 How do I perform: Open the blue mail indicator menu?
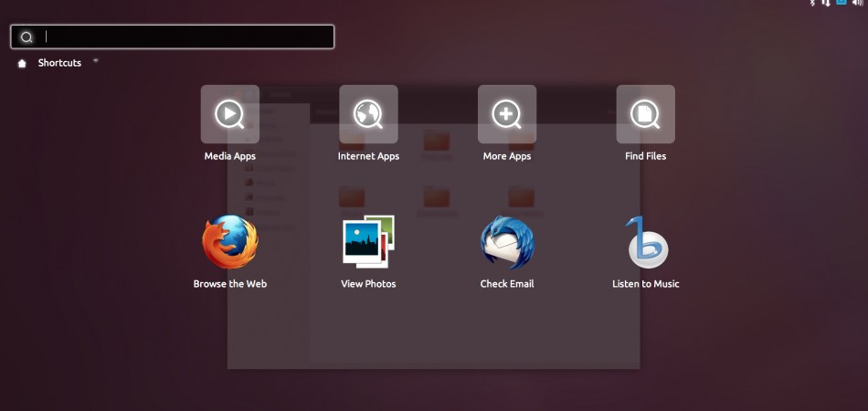842,4
